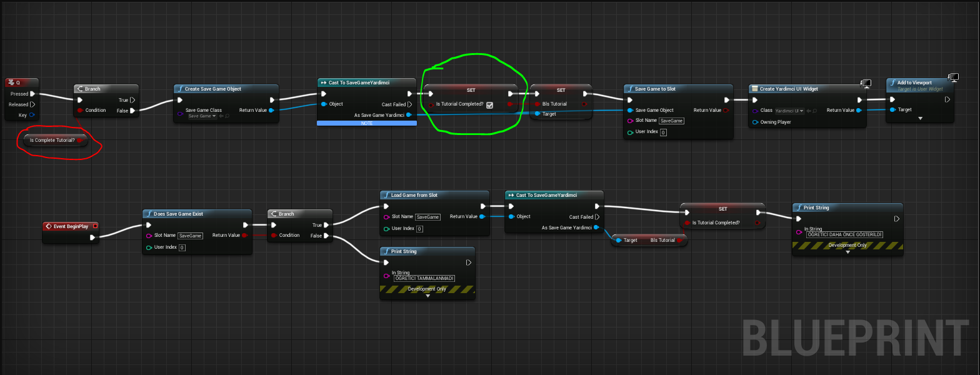This screenshot has height=375, width=980.
Task: Click the function icon on Load Game from Slot
Action: [386, 195]
